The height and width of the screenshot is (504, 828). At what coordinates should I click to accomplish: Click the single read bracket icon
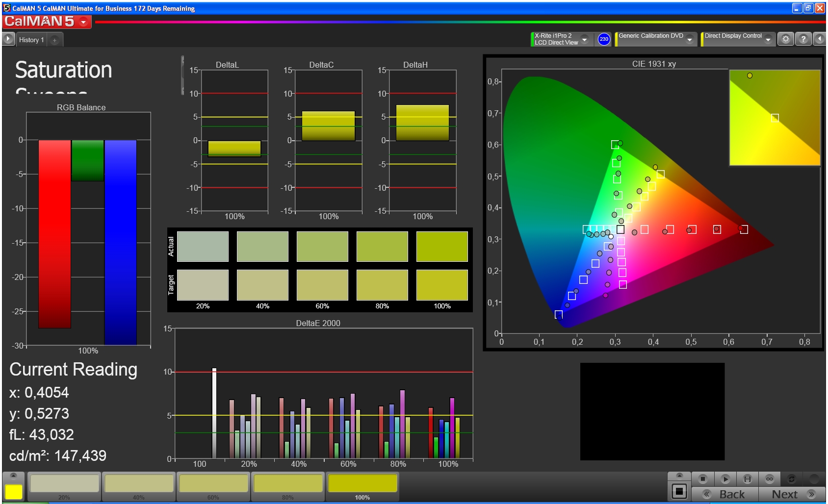pos(747,479)
